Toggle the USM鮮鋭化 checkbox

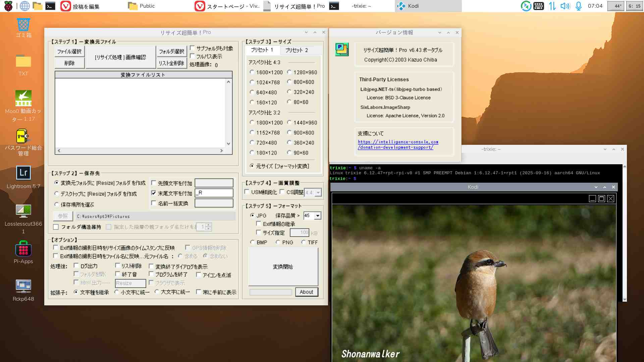click(x=247, y=192)
